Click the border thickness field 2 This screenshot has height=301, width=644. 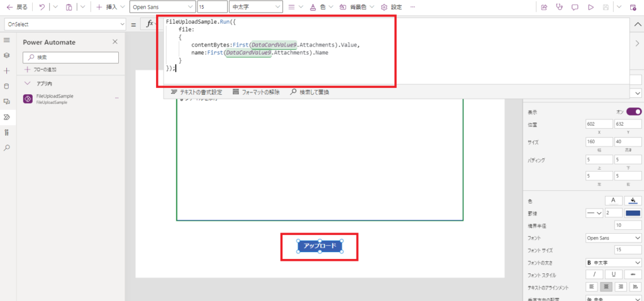(613, 213)
